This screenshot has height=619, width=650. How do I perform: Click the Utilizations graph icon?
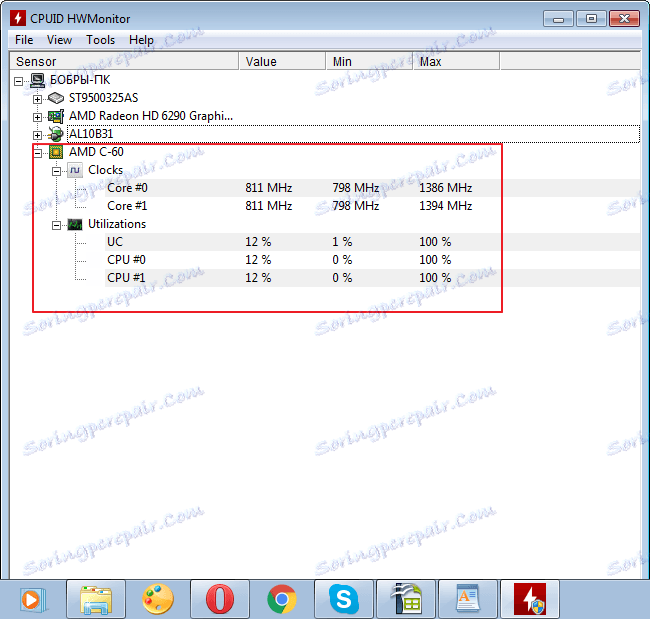(x=75, y=224)
